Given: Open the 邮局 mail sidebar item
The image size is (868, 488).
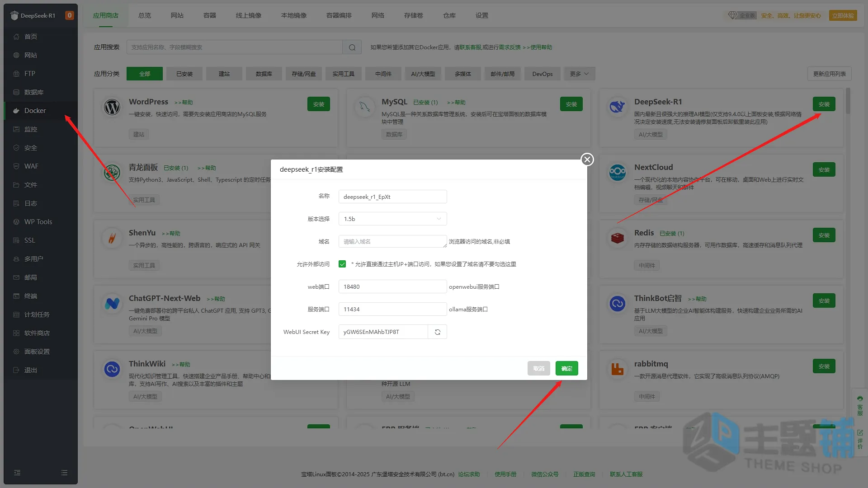Looking at the screenshot, I should 41,277.
